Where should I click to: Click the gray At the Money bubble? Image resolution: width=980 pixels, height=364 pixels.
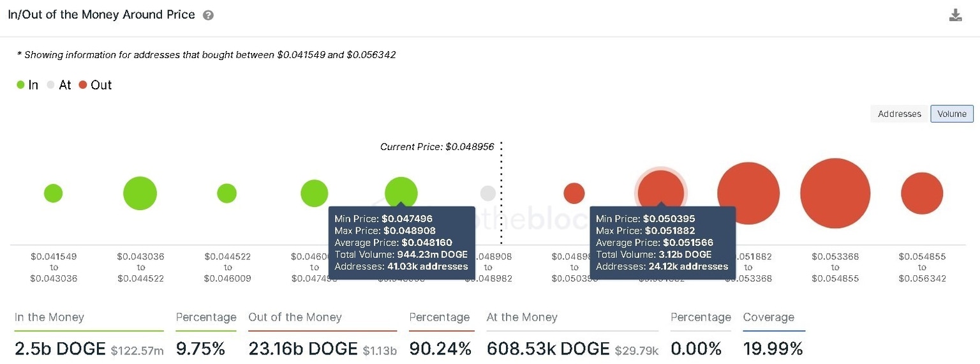point(488,193)
